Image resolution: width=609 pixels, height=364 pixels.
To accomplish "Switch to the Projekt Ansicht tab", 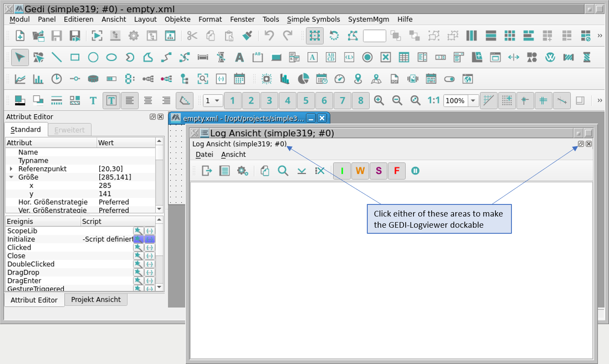I will click(x=96, y=299).
